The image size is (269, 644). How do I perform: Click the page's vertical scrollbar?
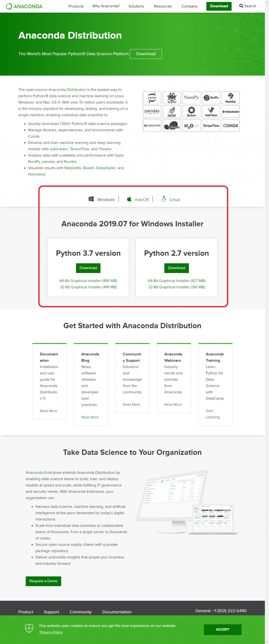tap(267, 322)
